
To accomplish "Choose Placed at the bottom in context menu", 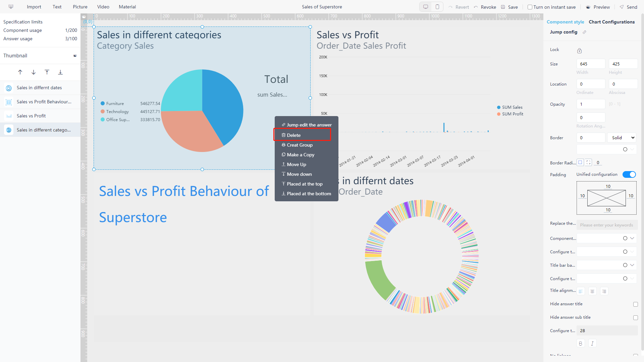I will tap(307, 194).
